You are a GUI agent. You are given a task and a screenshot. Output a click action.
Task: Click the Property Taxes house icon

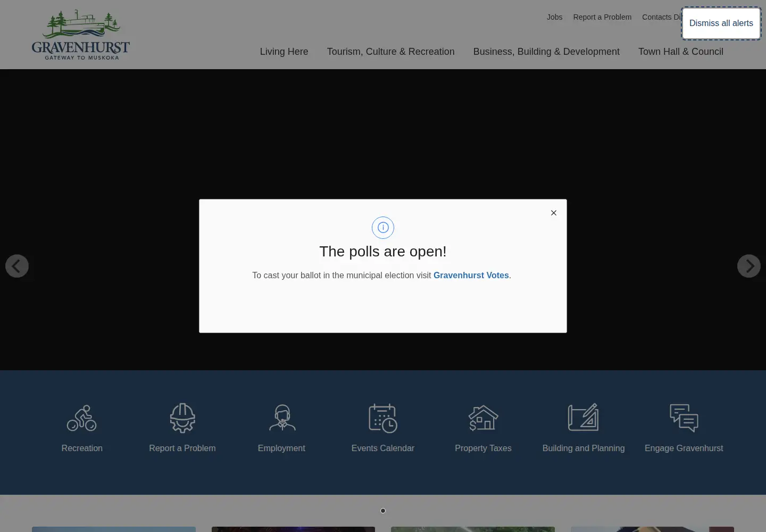tap(483, 418)
